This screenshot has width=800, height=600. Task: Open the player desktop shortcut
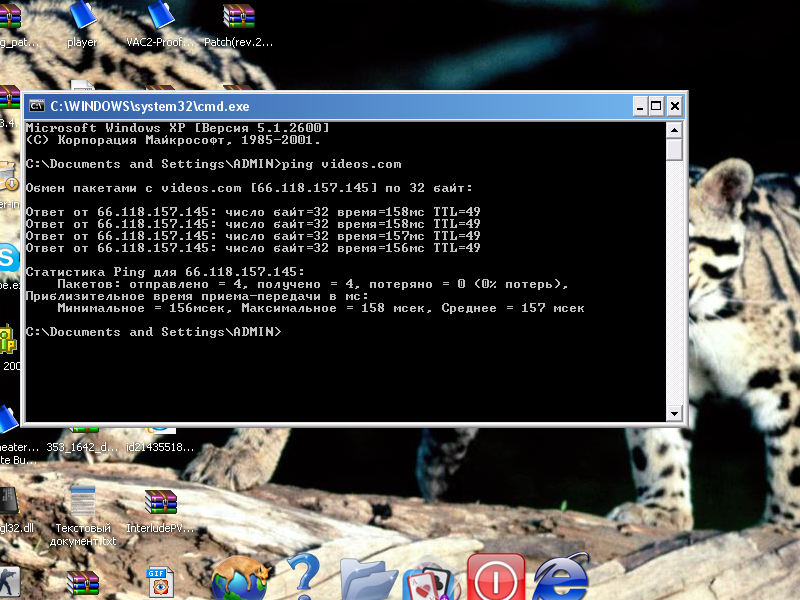82,18
